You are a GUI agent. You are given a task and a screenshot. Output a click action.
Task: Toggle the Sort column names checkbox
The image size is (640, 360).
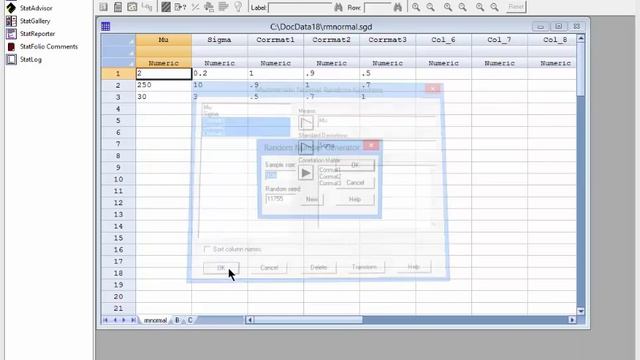tap(207, 249)
